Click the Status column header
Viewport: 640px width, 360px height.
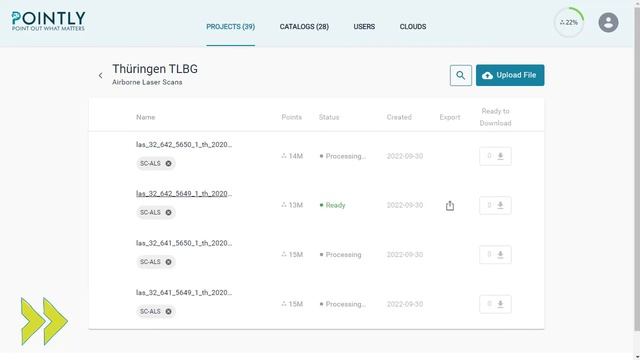[x=329, y=117]
